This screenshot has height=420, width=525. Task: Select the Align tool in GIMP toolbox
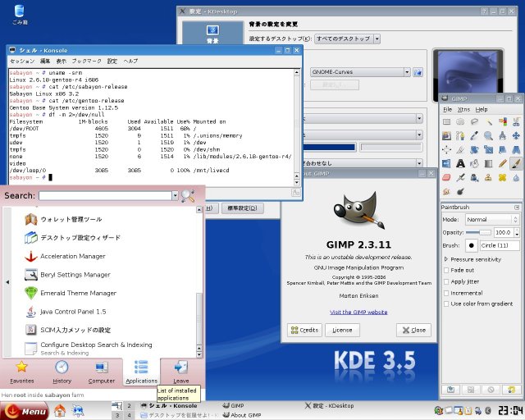[x=446, y=150]
